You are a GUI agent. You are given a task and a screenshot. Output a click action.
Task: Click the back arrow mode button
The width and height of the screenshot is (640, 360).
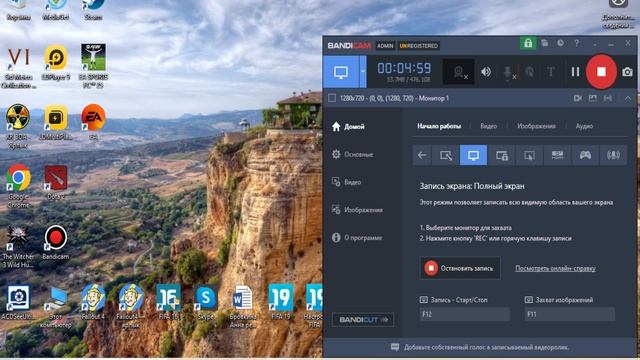coord(422,155)
